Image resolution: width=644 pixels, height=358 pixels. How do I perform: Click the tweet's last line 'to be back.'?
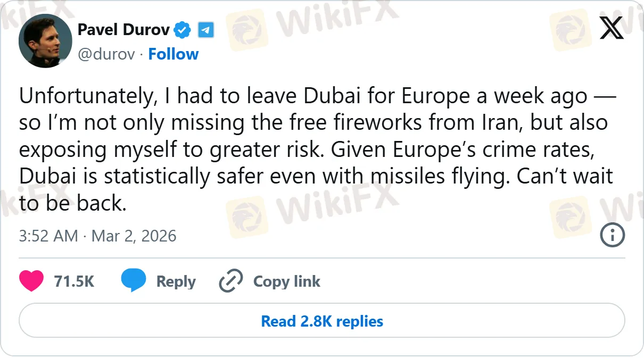pos(73,204)
